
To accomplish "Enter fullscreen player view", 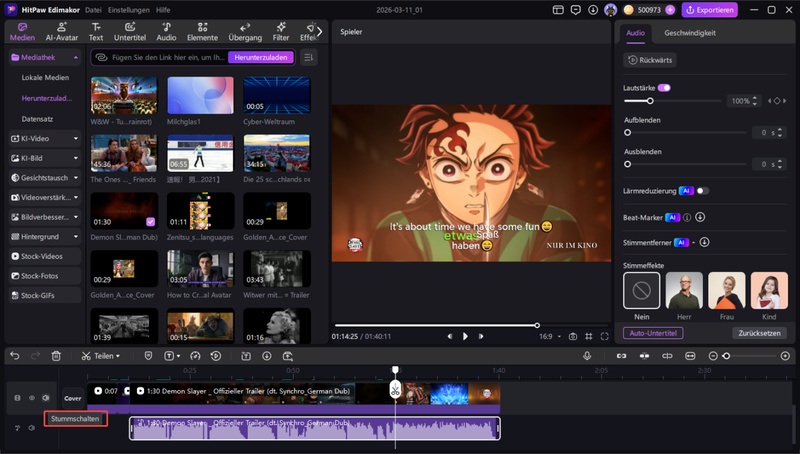I will point(605,337).
